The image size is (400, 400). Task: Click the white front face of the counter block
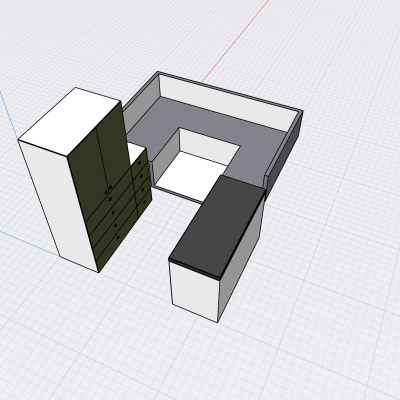[194, 291]
